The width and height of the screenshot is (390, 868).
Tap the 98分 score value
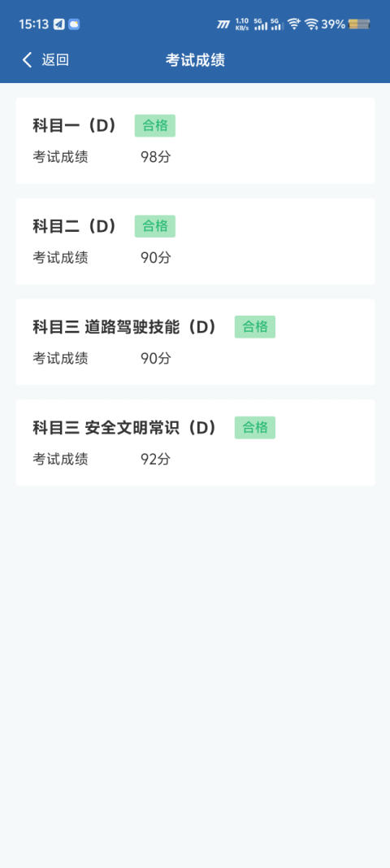coord(156,157)
